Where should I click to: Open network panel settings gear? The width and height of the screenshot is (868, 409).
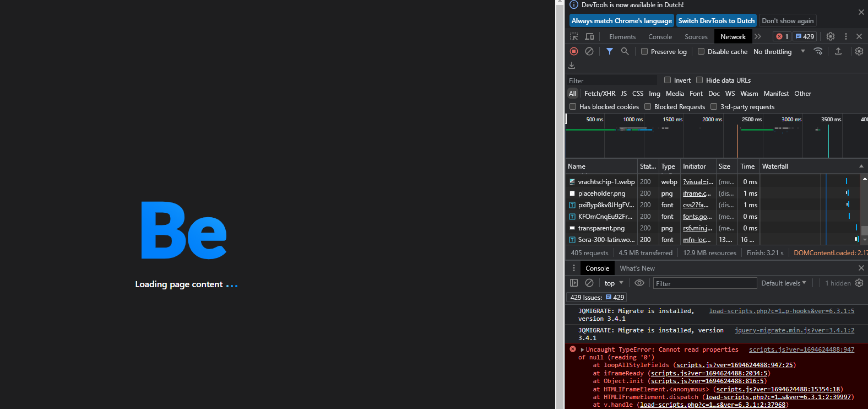click(859, 51)
